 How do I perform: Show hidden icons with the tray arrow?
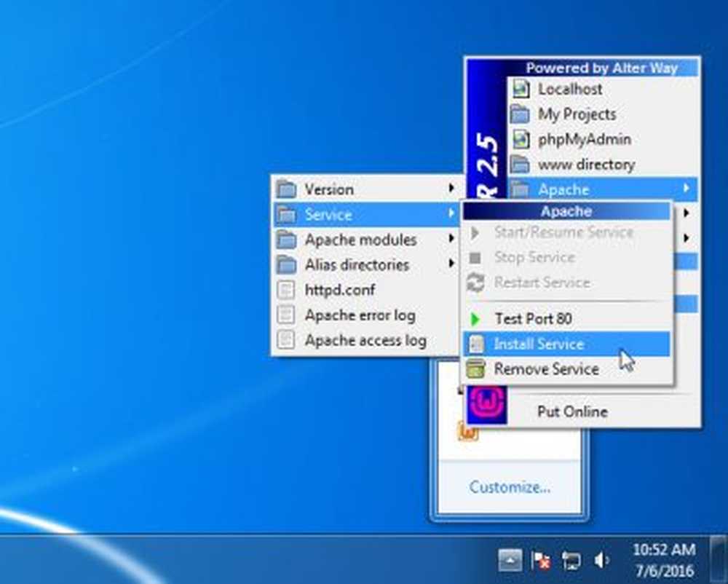510,560
